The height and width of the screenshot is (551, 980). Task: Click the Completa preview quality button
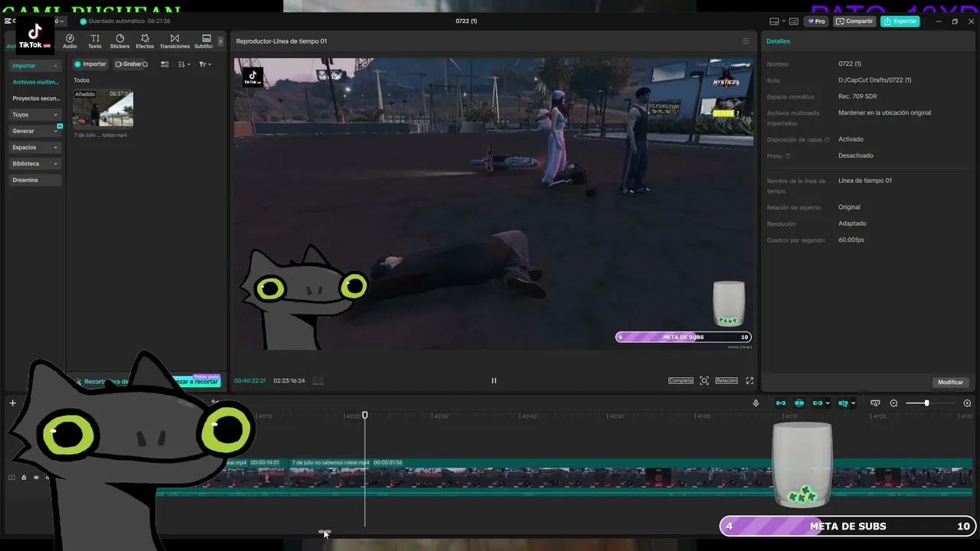(681, 380)
